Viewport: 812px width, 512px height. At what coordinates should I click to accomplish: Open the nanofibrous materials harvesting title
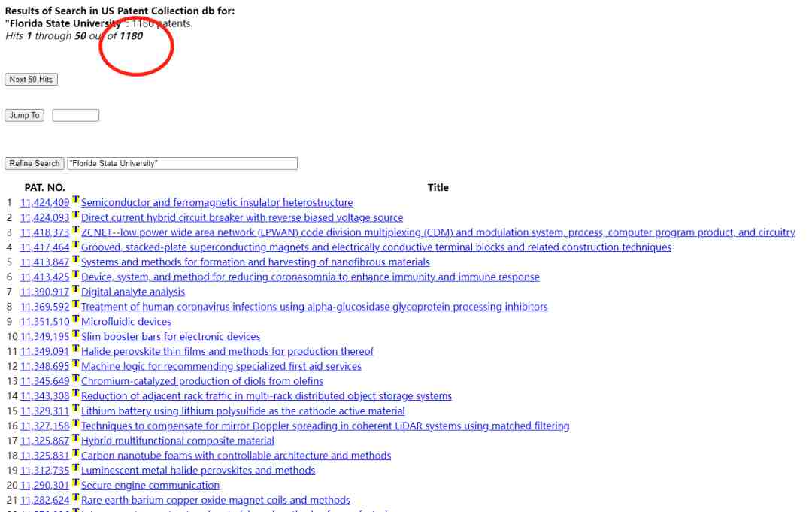click(256, 262)
